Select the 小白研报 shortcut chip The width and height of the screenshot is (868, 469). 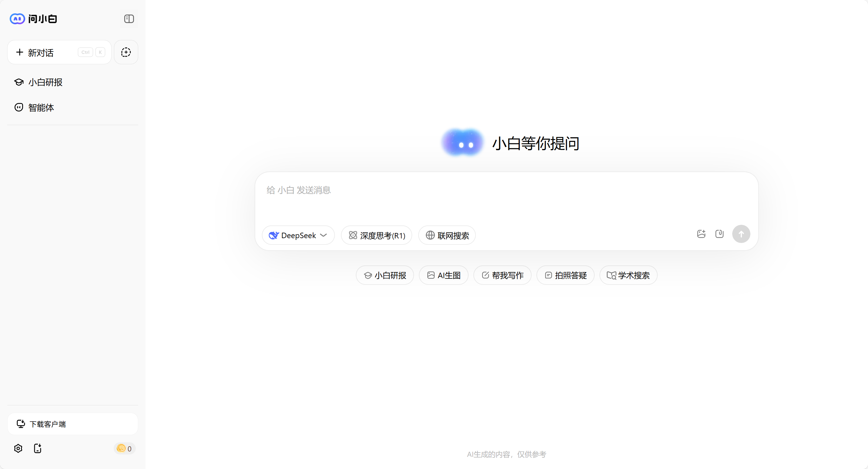pyautogui.click(x=385, y=275)
